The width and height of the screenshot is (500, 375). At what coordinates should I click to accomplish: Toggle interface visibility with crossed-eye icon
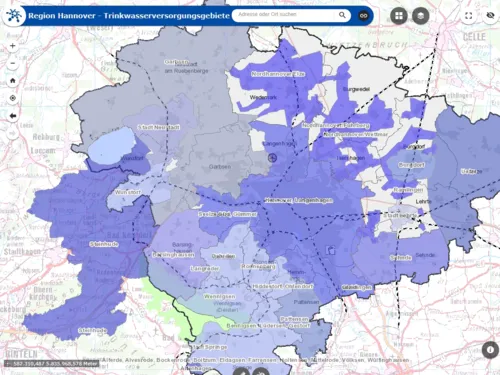coord(490,15)
